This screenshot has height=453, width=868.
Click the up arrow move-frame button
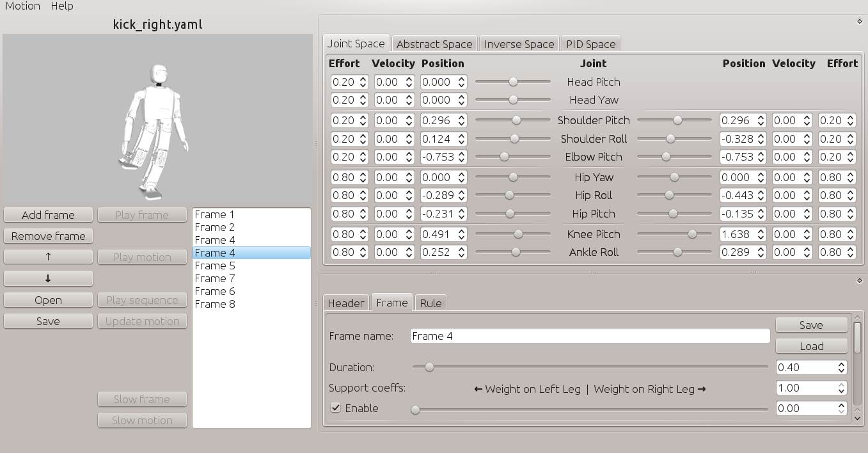click(48, 257)
